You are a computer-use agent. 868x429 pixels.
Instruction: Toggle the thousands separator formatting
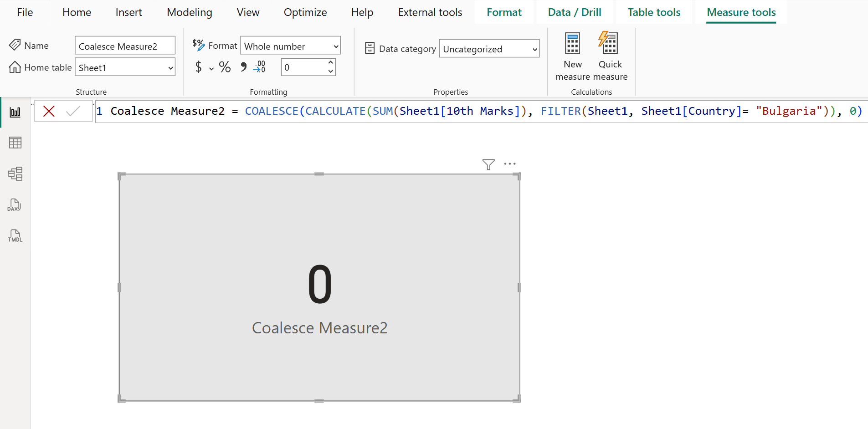pyautogui.click(x=244, y=67)
